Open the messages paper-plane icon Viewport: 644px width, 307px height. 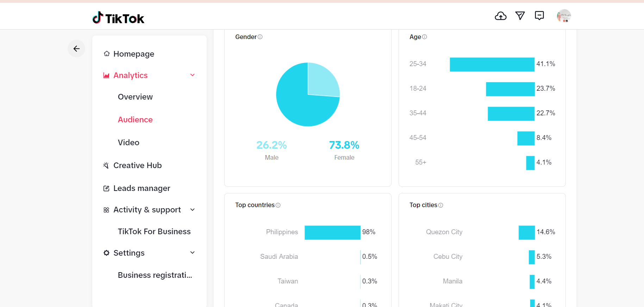[x=520, y=16]
